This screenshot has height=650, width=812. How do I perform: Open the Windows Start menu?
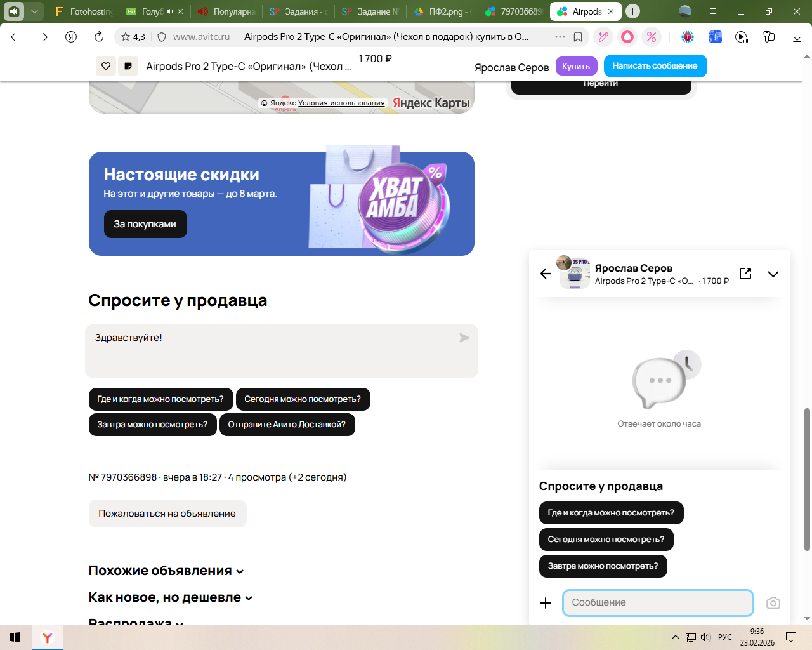click(x=15, y=637)
